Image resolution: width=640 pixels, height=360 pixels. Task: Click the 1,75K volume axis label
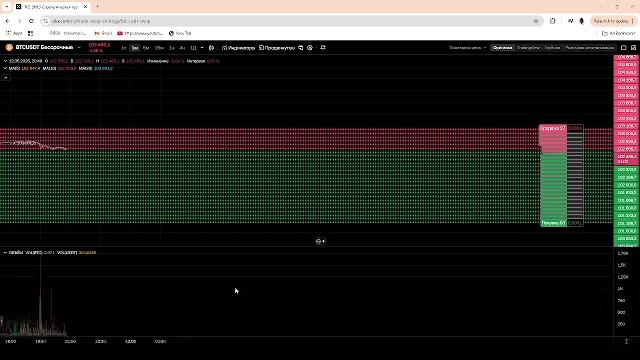(x=622, y=253)
